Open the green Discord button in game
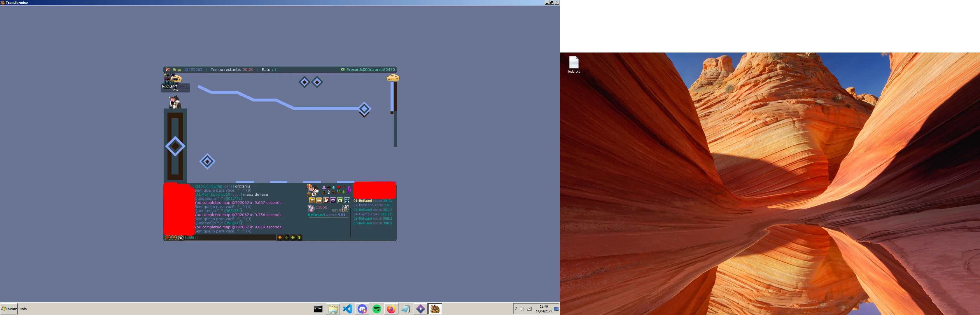980x315 pixels. (340, 200)
